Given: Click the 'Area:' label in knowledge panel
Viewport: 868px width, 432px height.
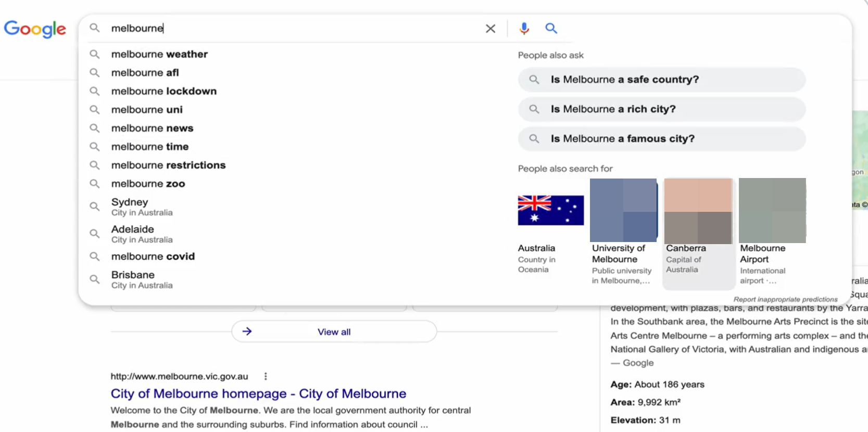Looking at the screenshot, I should pos(623,402).
